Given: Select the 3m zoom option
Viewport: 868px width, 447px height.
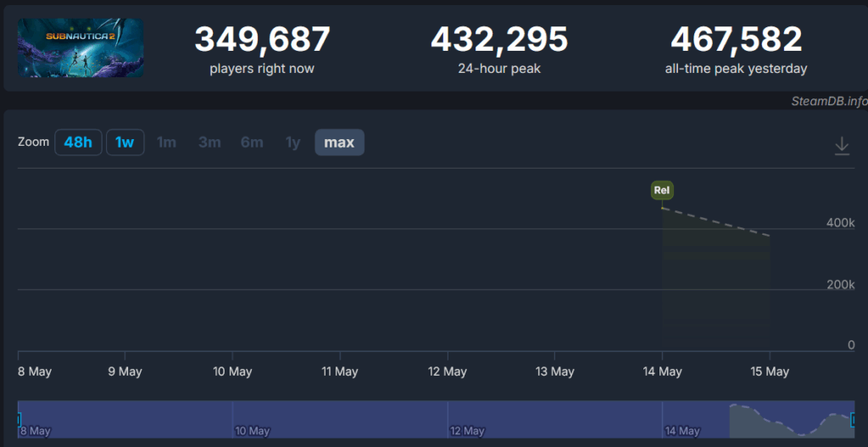Looking at the screenshot, I should (209, 142).
